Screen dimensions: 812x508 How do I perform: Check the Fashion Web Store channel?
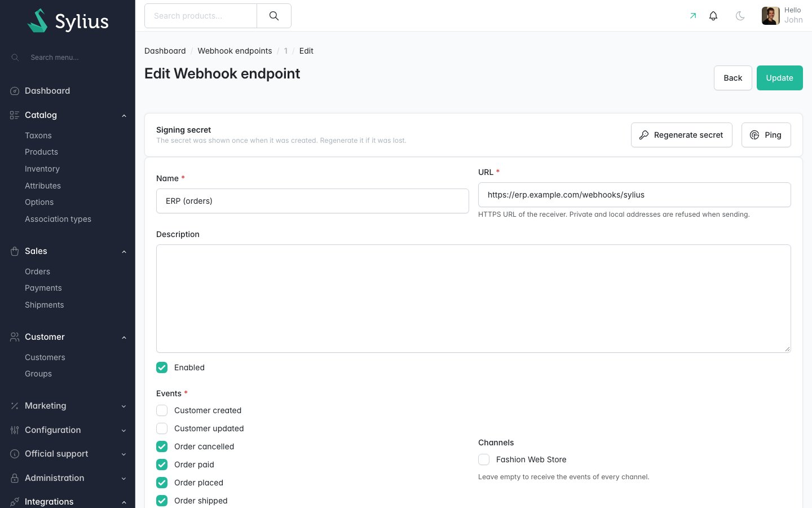(484, 459)
